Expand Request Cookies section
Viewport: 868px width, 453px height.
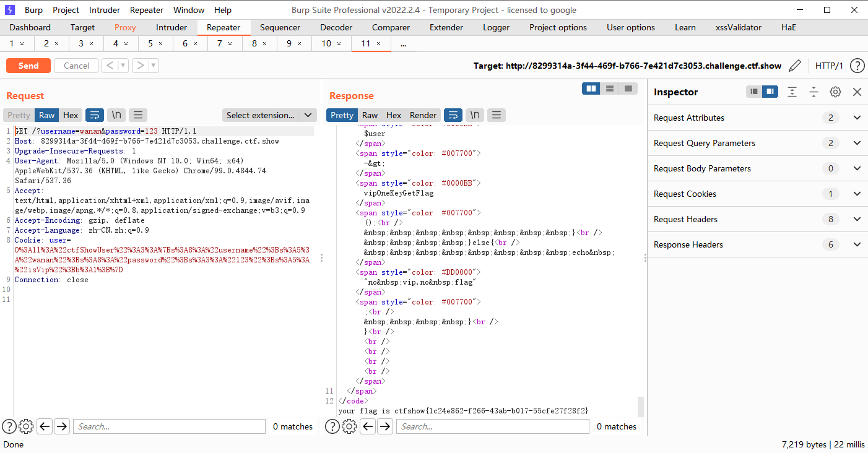point(857,194)
